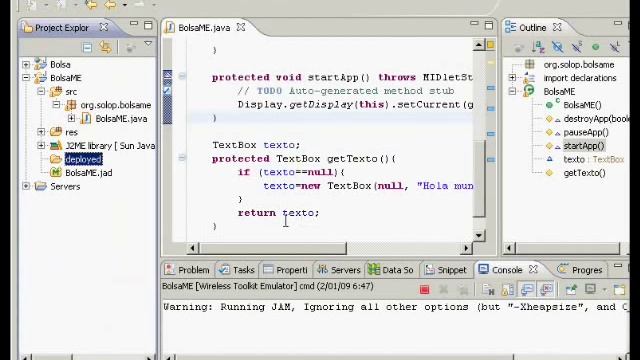The image size is (640, 360).
Task: Switch to BolsaME.java editor tab
Action: point(204,28)
